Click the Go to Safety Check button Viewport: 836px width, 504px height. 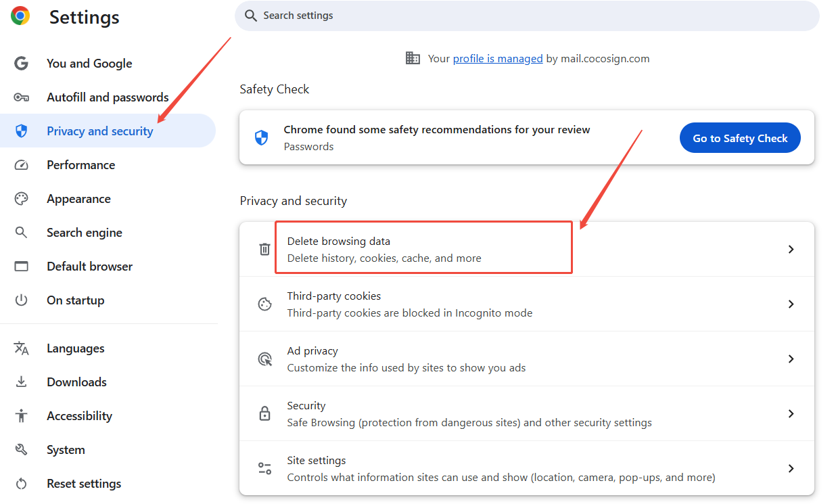[740, 138]
